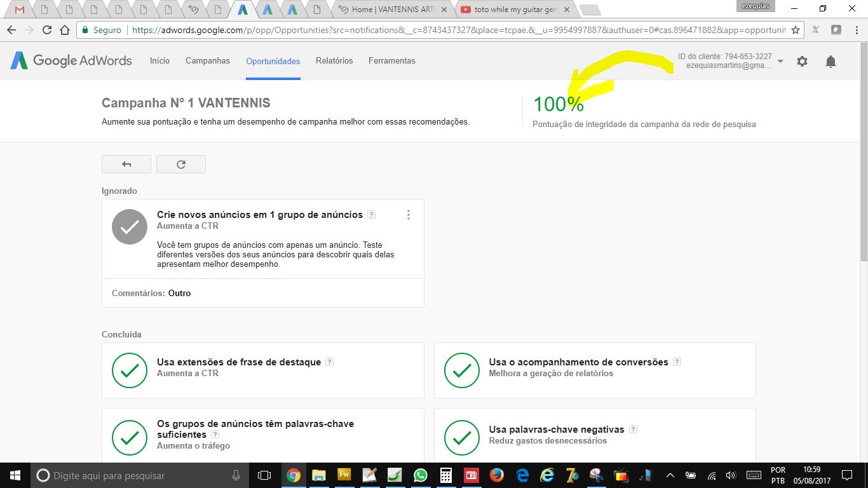Click help icon beside 'palavras-chave suficientes'

point(215,435)
